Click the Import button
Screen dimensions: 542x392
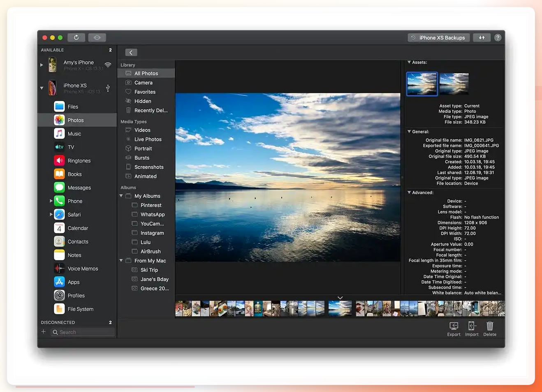coord(472,329)
